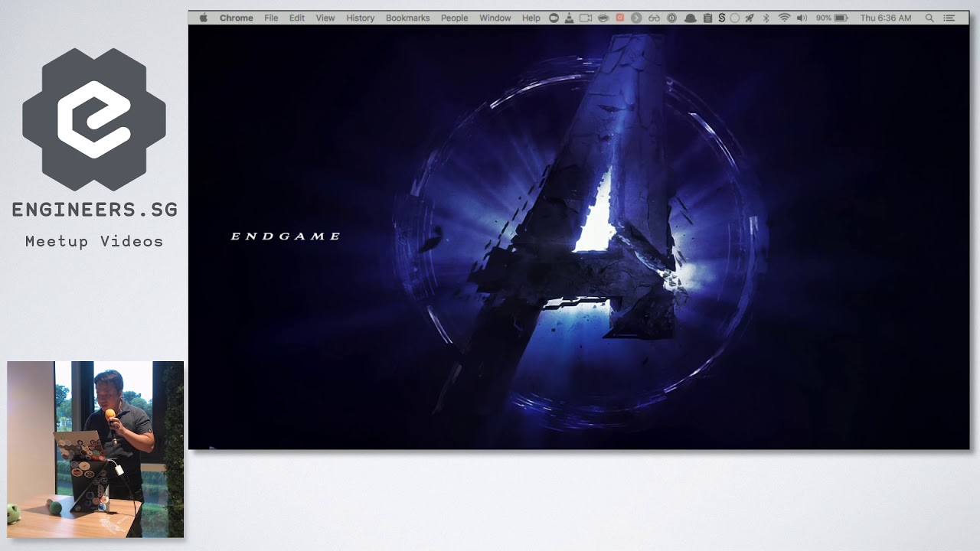Click the round camera icon beside Help
980x551 pixels.
[x=554, y=18]
